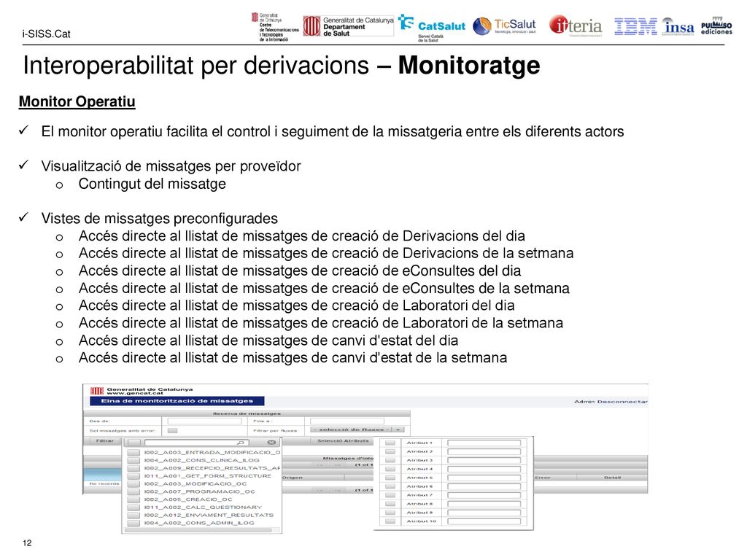
Task: Enable the Atribut 5 checkbox
Action: click(x=390, y=478)
